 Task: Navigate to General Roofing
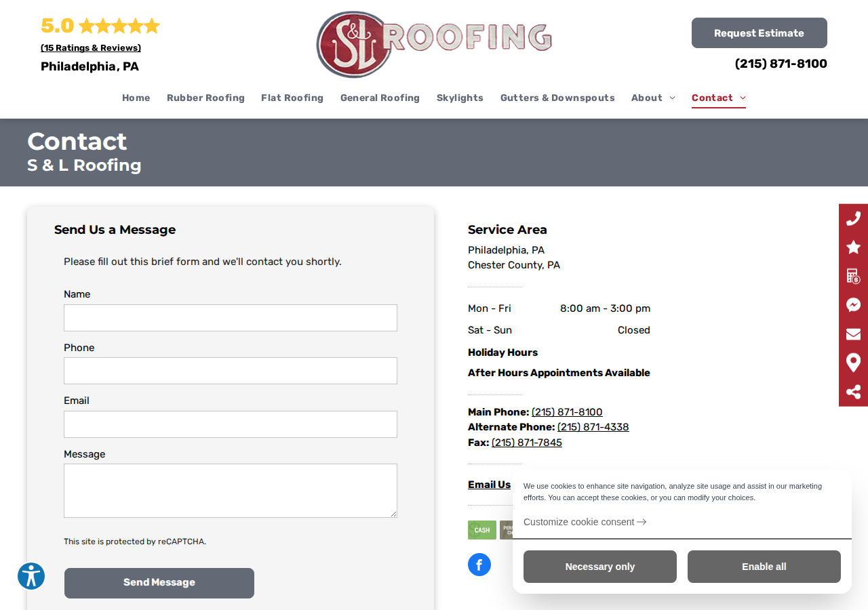(380, 98)
